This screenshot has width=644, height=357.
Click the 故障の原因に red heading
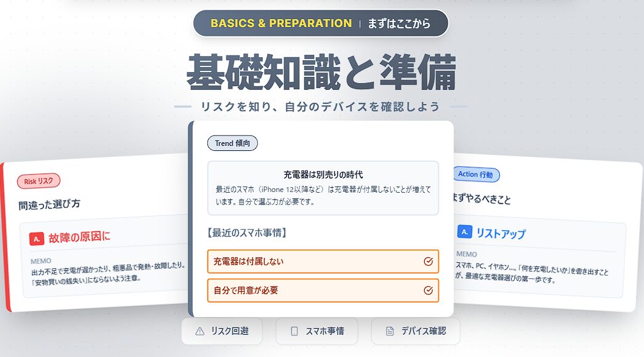coord(79,238)
